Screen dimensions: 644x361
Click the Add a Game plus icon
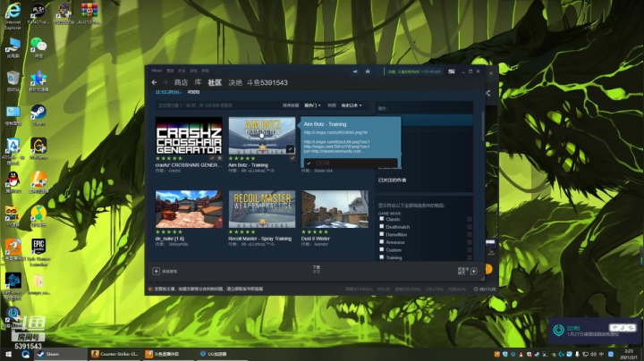click(156, 271)
